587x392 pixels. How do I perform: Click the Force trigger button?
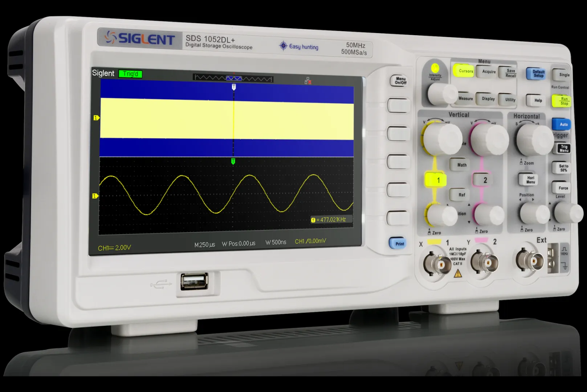562,188
